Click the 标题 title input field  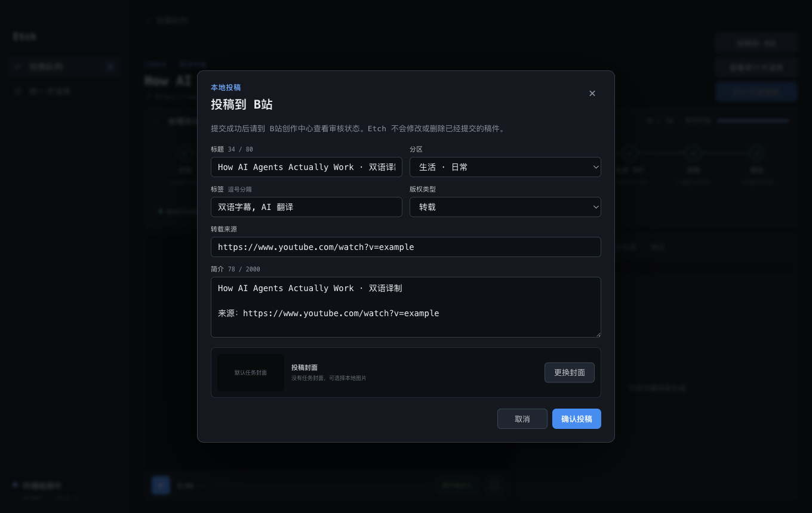(306, 167)
